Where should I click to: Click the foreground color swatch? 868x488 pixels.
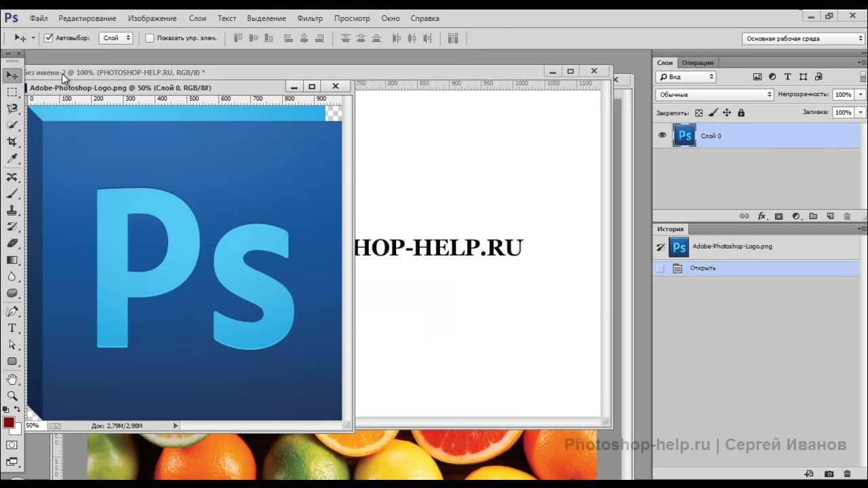9,423
